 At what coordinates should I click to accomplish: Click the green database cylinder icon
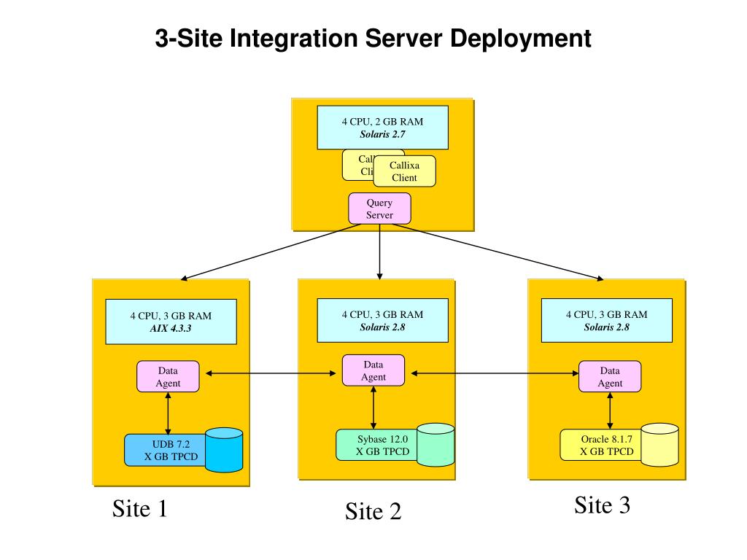point(436,445)
